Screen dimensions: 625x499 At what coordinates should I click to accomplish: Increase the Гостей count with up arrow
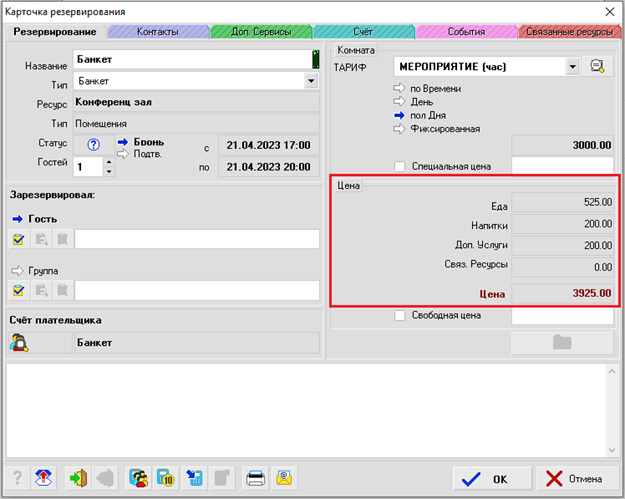pyautogui.click(x=109, y=158)
